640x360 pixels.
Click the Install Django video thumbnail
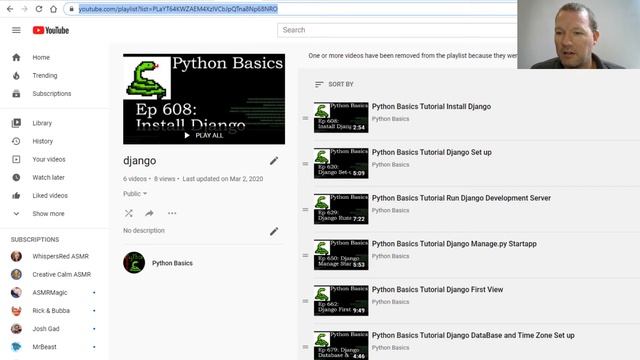pos(341,118)
